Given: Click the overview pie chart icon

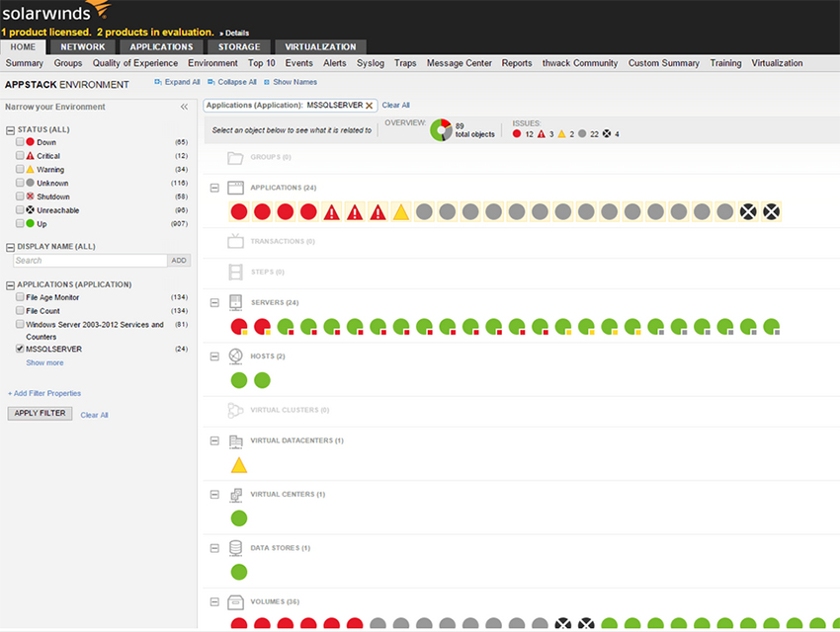Looking at the screenshot, I should pyautogui.click(x=441, y=130).
